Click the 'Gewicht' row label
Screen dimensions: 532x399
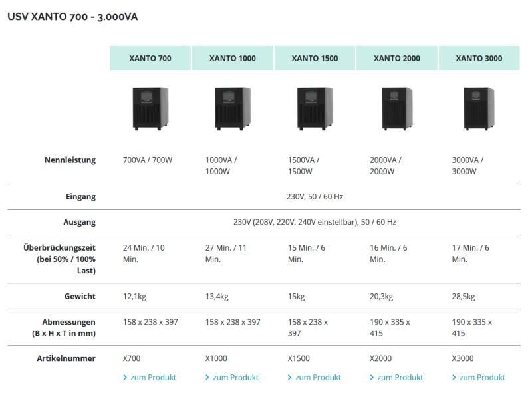[x=80, y=296]
